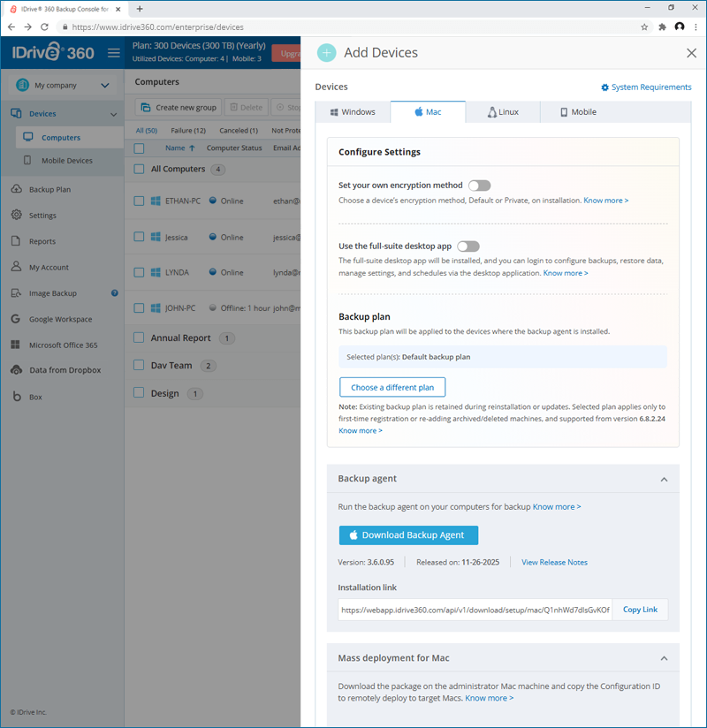Viewport: 707px width, 728px height.
Task: Collapse the Devices sidebar chevron
Action: (x=113, y=114)
